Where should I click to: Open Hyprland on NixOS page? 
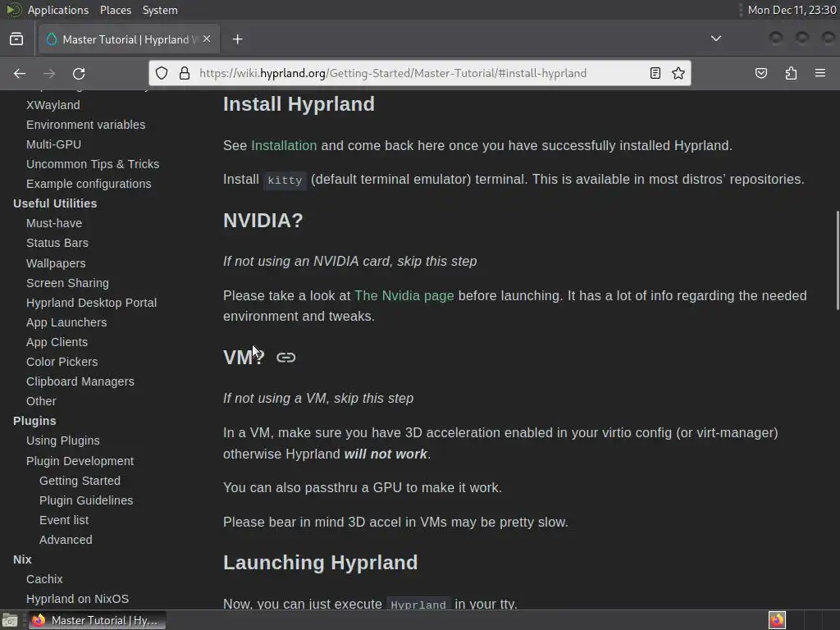click(78, 599)
